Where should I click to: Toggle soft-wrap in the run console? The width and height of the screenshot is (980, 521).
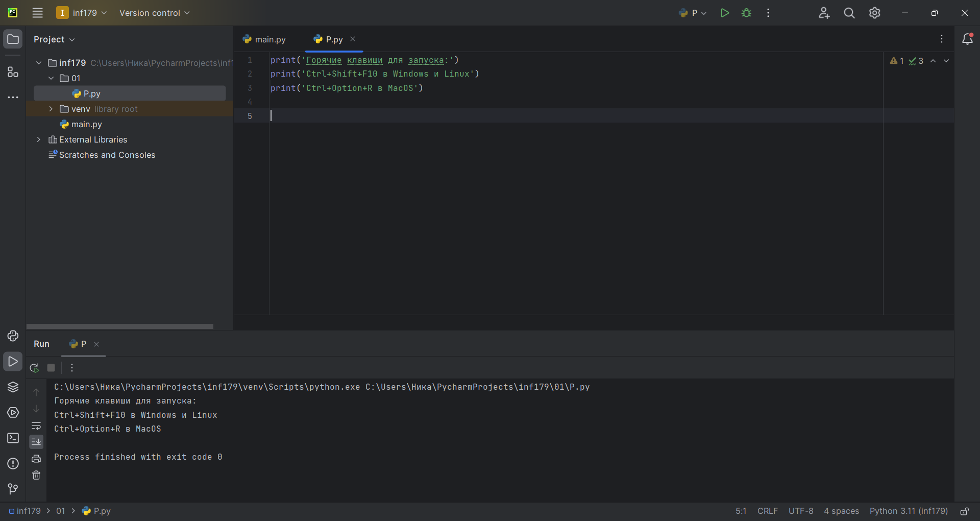(x=36, y=426)
